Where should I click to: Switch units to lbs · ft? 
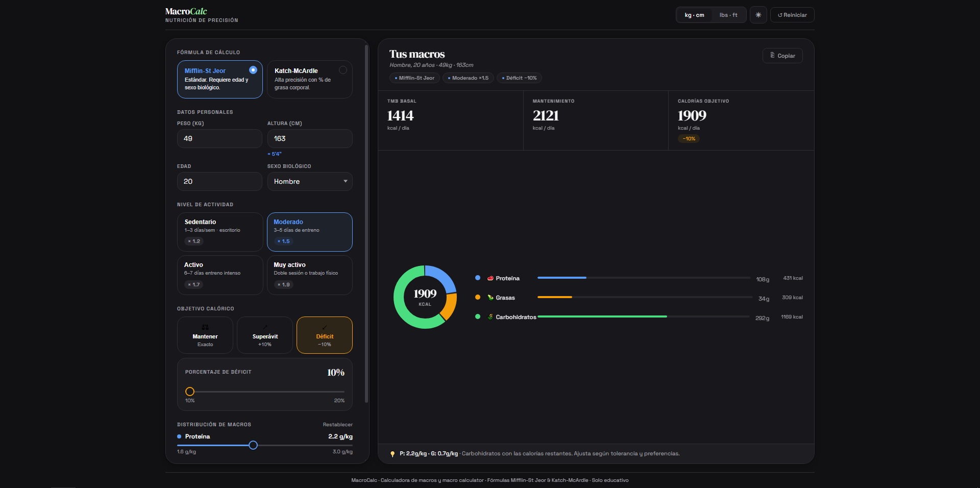728,15
